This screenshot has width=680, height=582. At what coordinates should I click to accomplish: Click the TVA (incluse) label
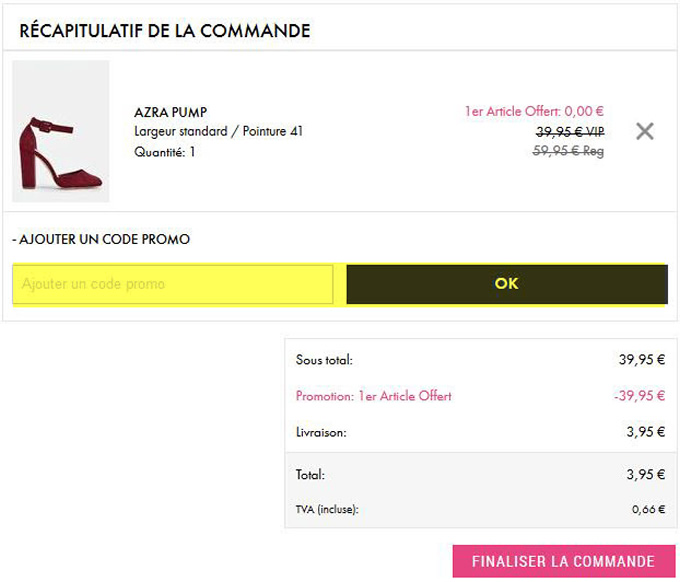(327, 509)
